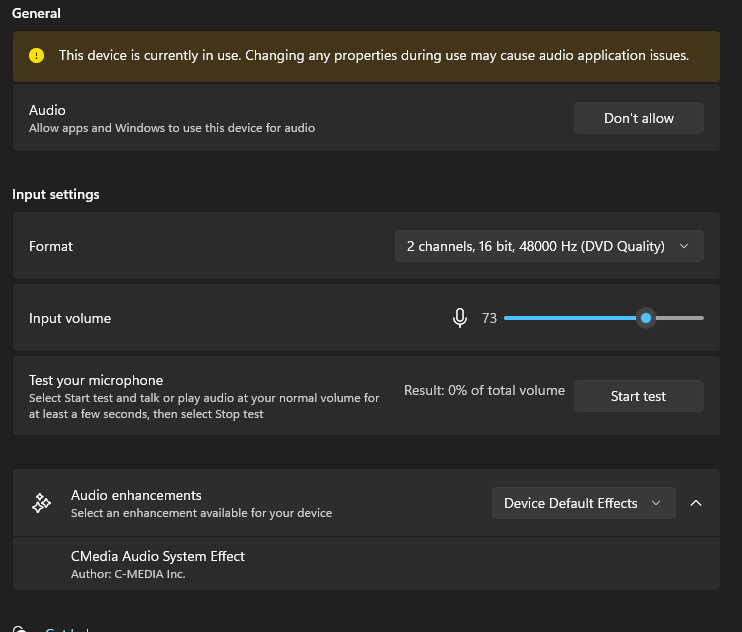Screen dimensions: 742x632
Task: Mute input via the microphone icon
Action: (x=459, y=318)
